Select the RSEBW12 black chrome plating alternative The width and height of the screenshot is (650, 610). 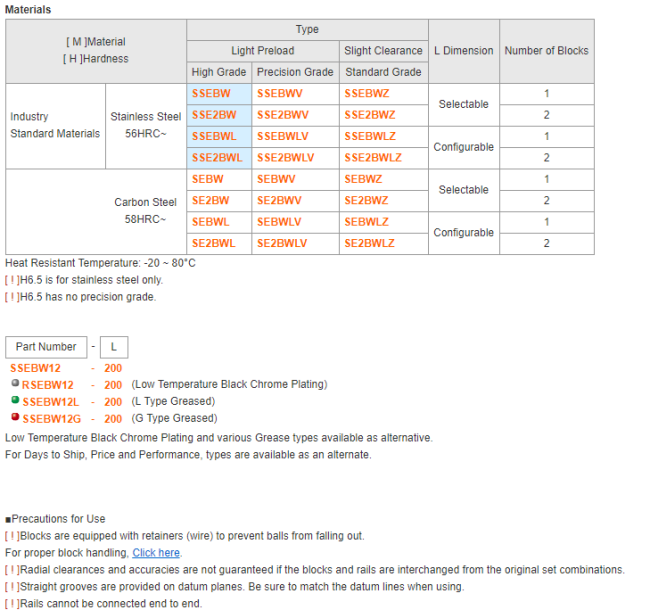(48, 385)
